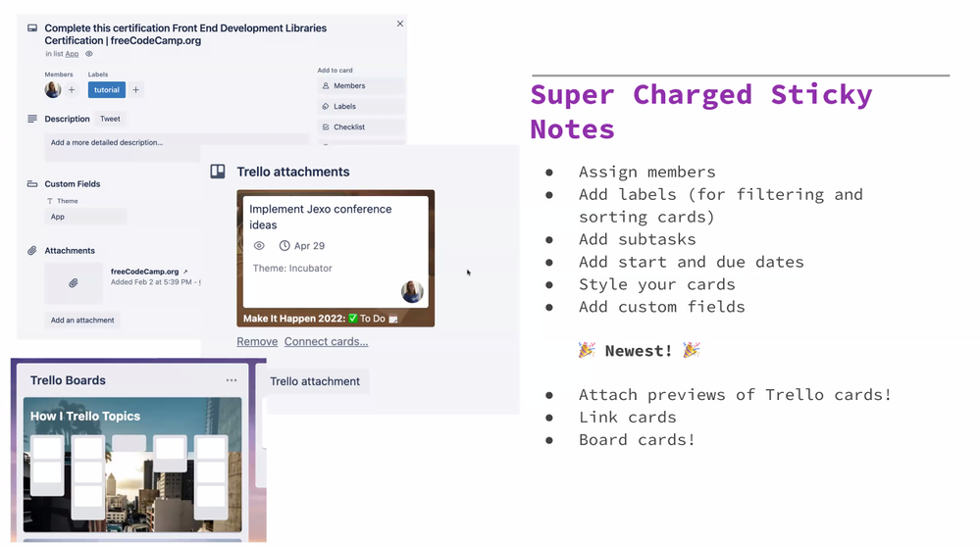Open Checklist in Add to card
This screenshot has height=547, width=980.
361,126
